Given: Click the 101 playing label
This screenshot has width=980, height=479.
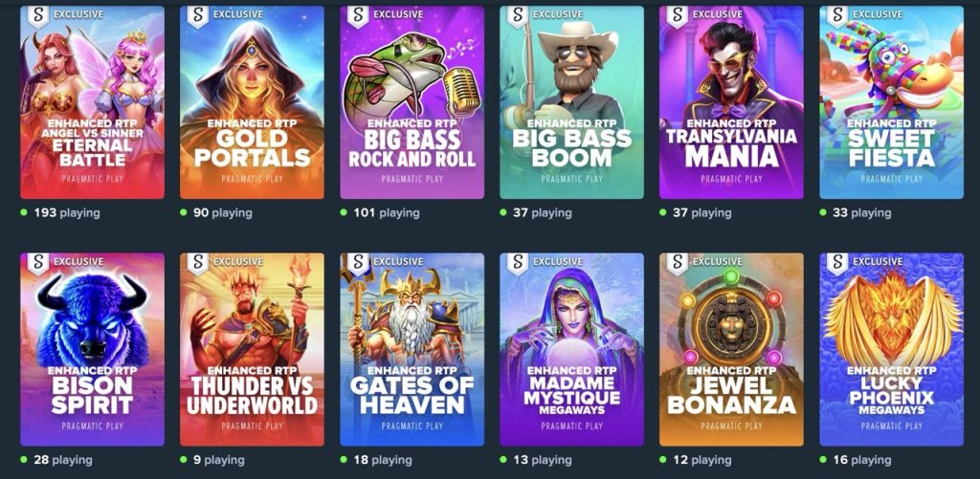Looking at the screenshot, I should 387,213.
